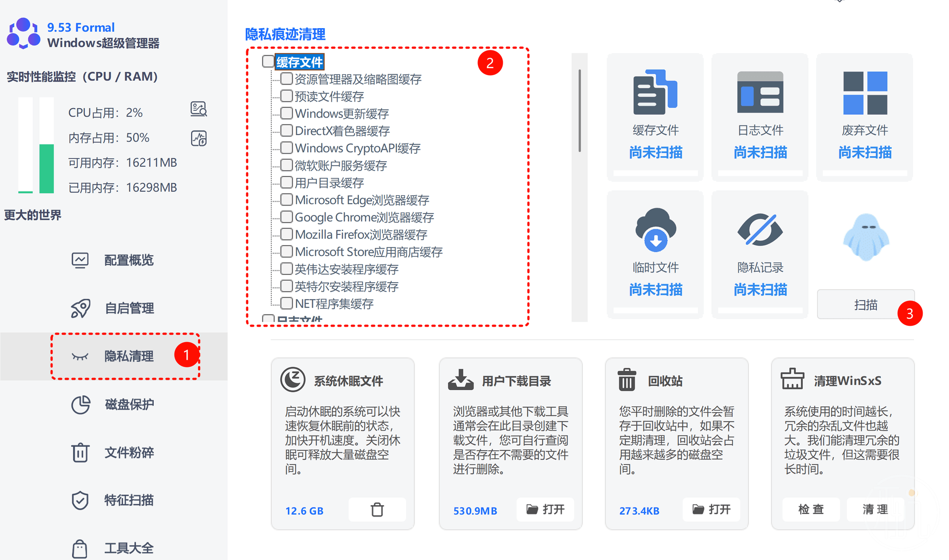Screen dimensions: 949x560
Task: Enable the Google Chrome浏览器缓存 checkbox
Action: click(x=287, y=217)
